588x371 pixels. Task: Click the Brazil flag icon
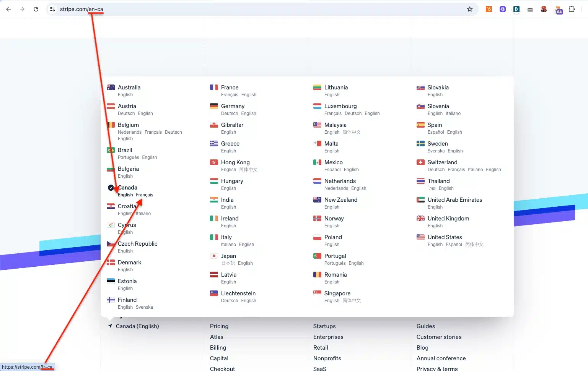111,150
